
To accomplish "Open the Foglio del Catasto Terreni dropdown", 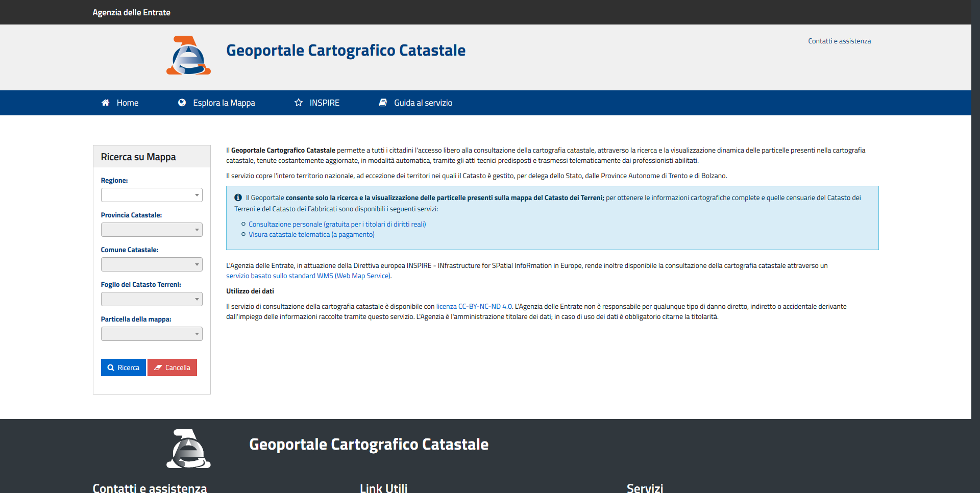I will coord(152,299).
